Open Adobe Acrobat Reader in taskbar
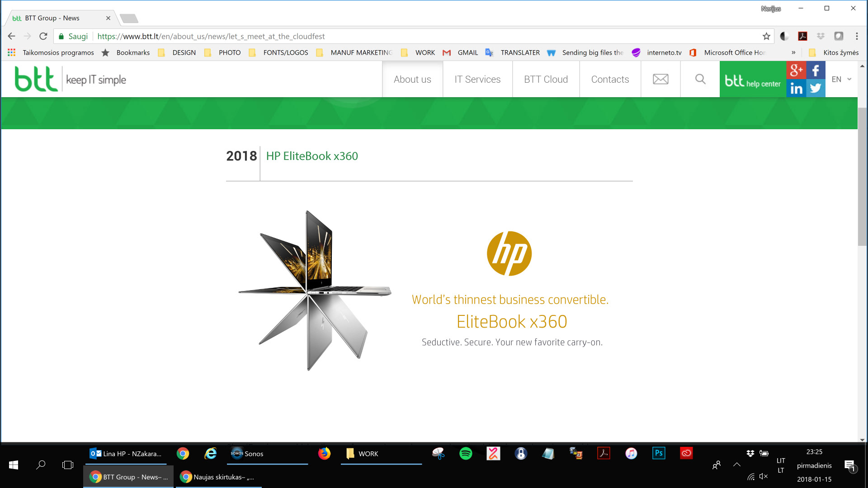Viewport: 868px width, 488px height. pyautogui.click(x=604, y=453)
